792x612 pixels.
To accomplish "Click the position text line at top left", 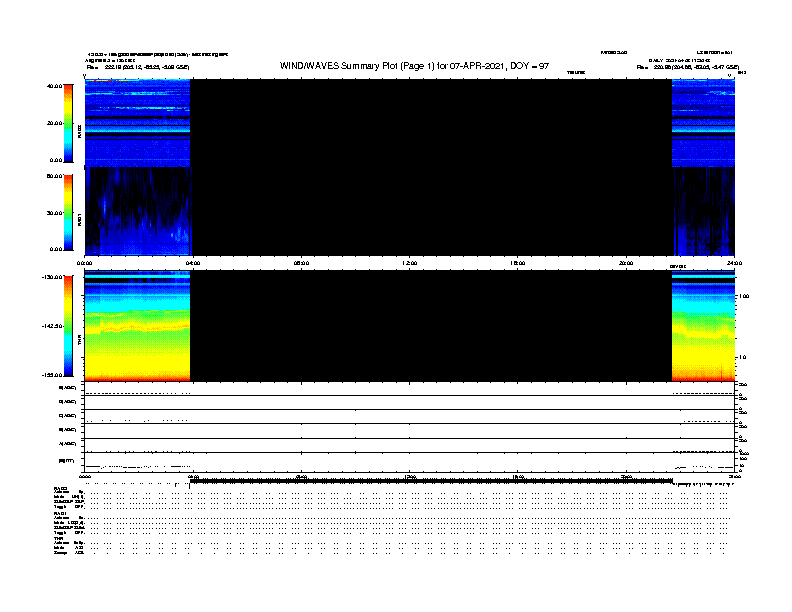I will tap(137, 67).
